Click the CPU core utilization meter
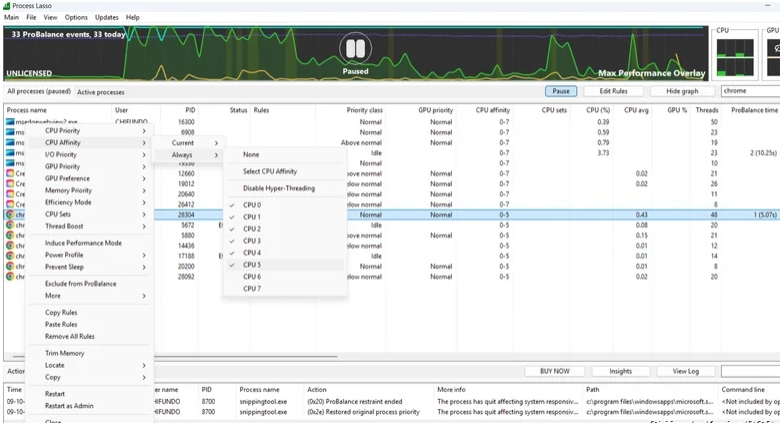Screen dimensions: 780x423 735,58
